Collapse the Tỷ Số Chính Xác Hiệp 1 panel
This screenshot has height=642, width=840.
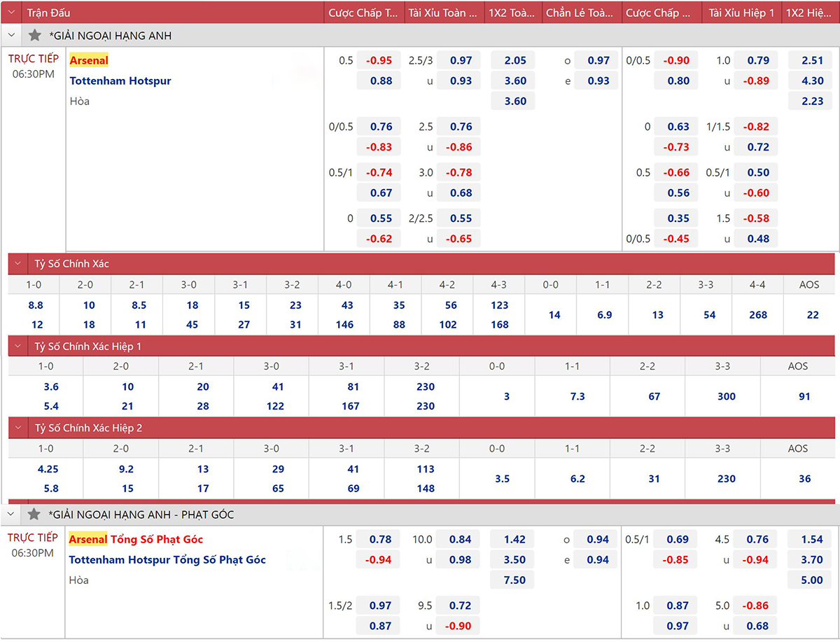20,347
